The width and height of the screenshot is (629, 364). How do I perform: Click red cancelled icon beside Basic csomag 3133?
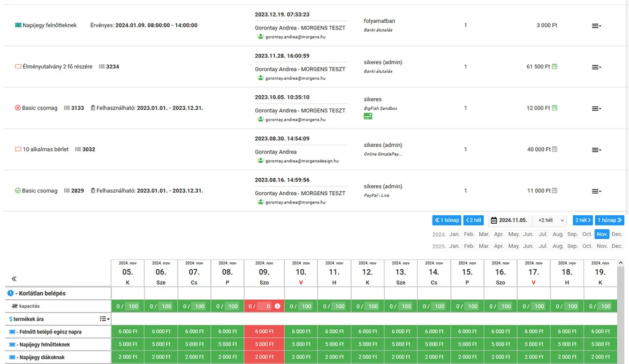(18, 108)
